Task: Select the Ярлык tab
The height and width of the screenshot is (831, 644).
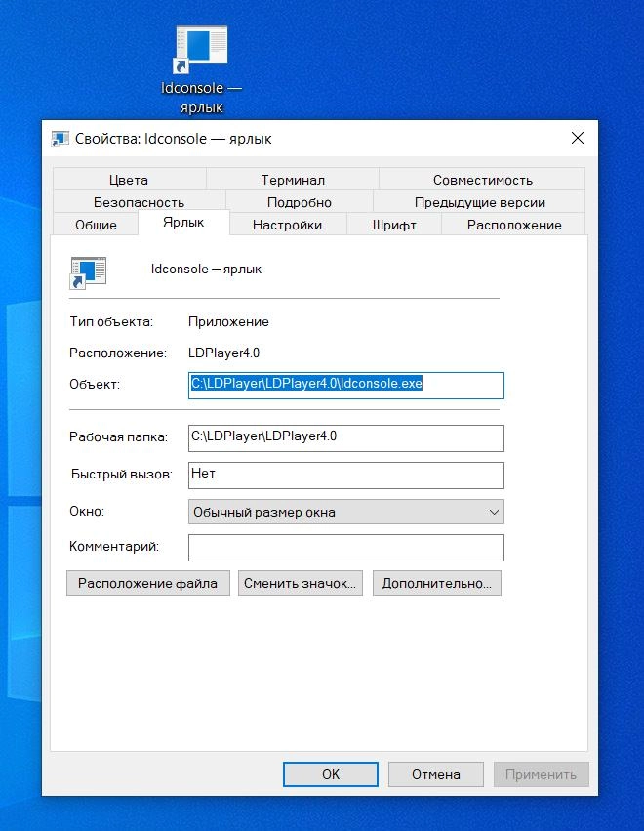Action: click(183, 223)
